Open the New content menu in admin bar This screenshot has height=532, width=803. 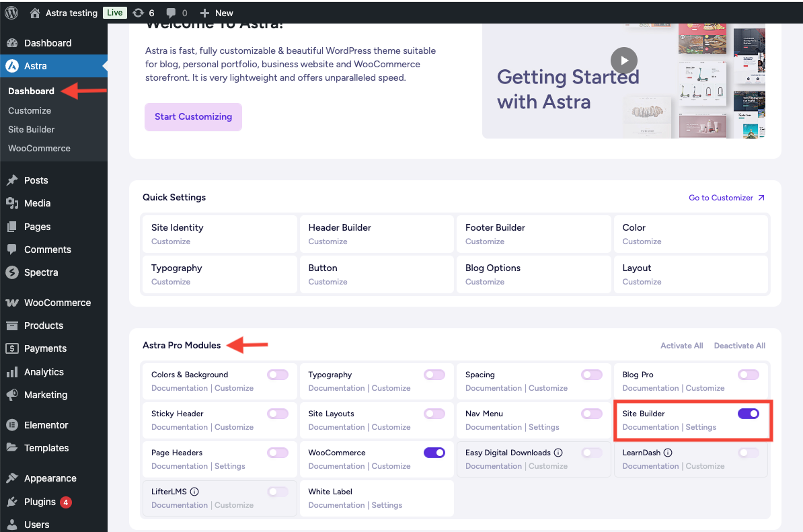(x=217, y=12)
